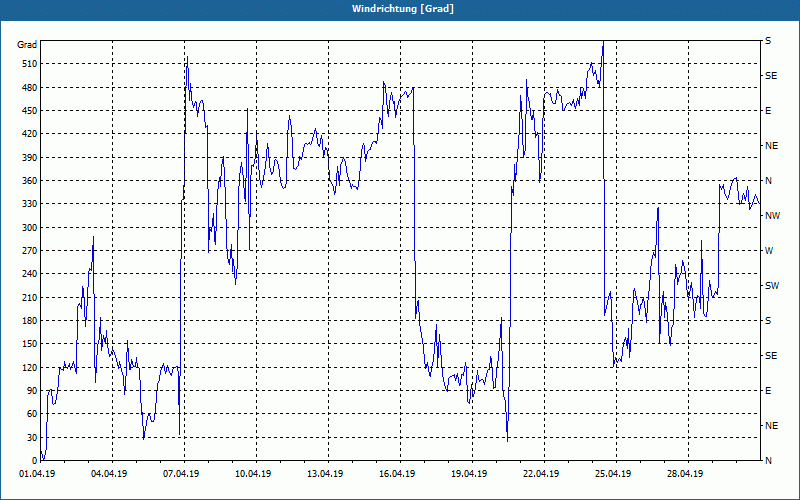
Task: Select the W compass label on right axis
Action: pos(769,251)
